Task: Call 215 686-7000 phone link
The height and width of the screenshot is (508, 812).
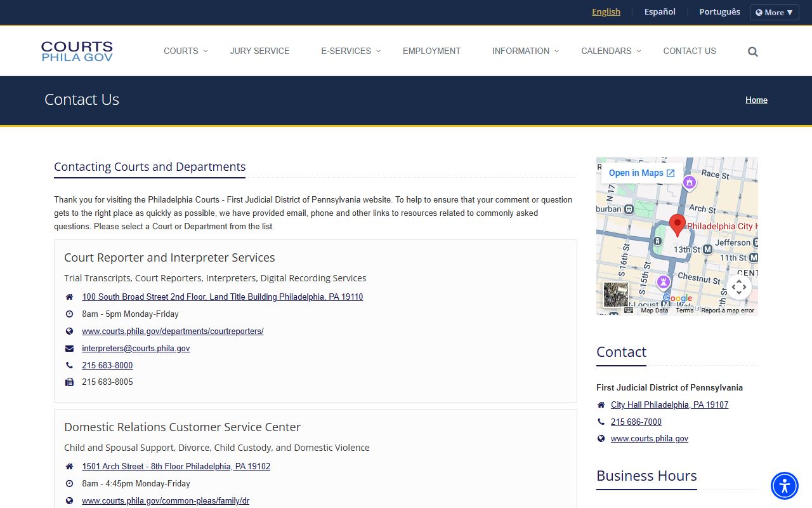Action: [636, 422]
